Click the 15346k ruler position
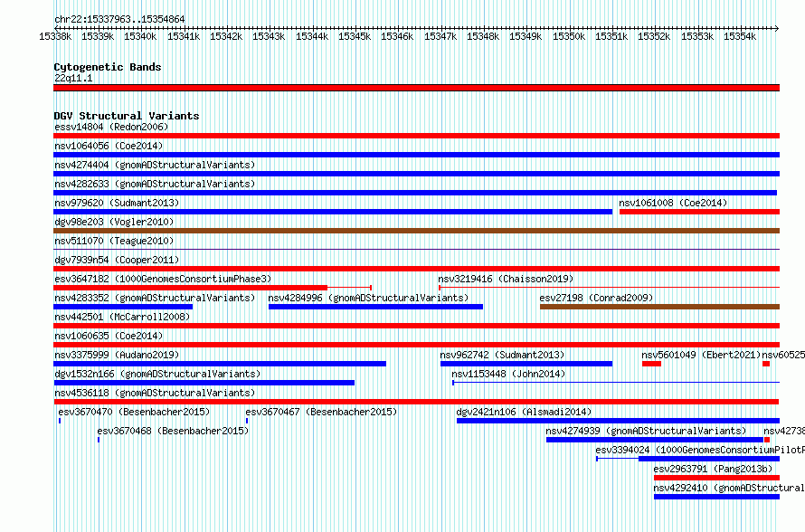This screenshot has width=805, height=532. tap(397, 36)
